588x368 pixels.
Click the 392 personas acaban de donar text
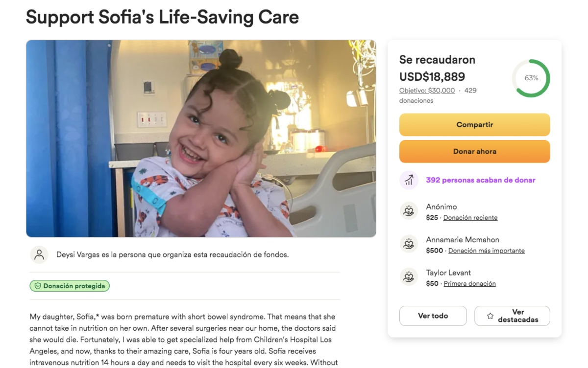[x=481, y=180]
